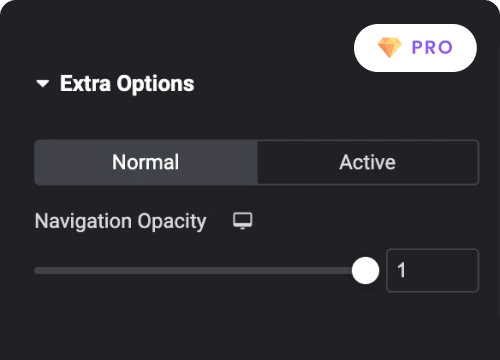The height and width of the screenshot is (360, 500).
Task: Switch to the Active state tab
Action: pyautogui.click(x=368, y=162)
